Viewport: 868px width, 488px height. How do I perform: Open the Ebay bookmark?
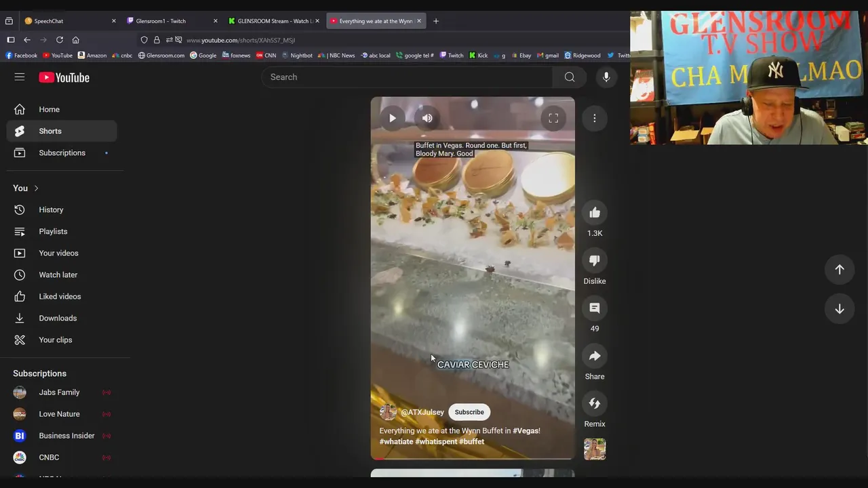click(x=521, y=56)
